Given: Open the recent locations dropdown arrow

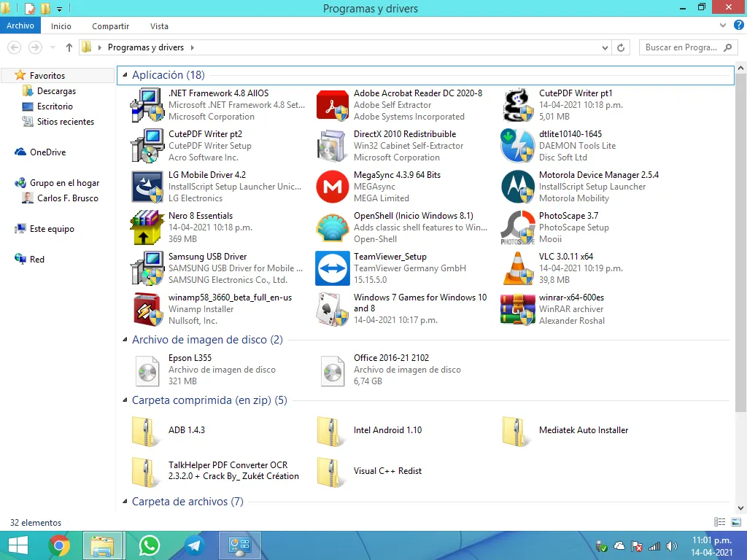Looking at the screenshot, I should (x=53, y=47).
